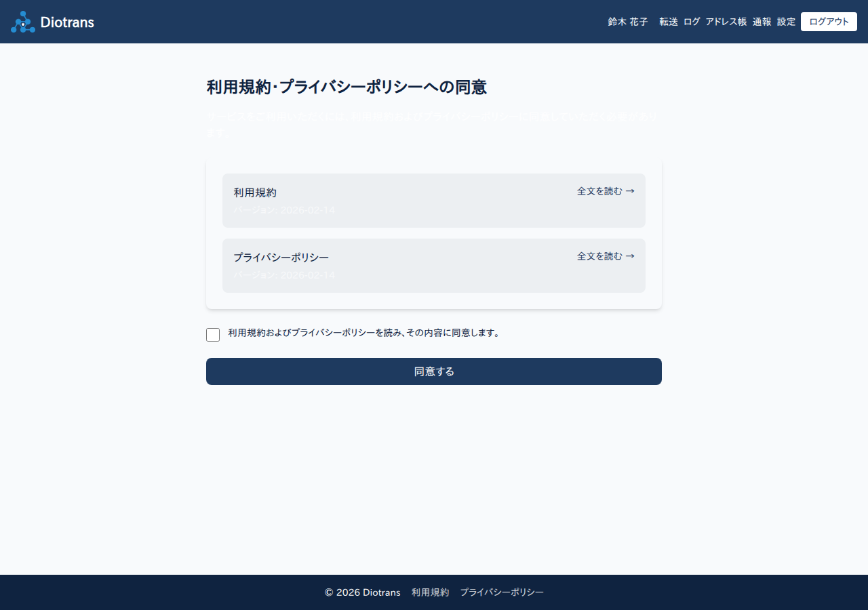Click the 利用規約 card title
868x610 pixels.
(x=255, y=192)
